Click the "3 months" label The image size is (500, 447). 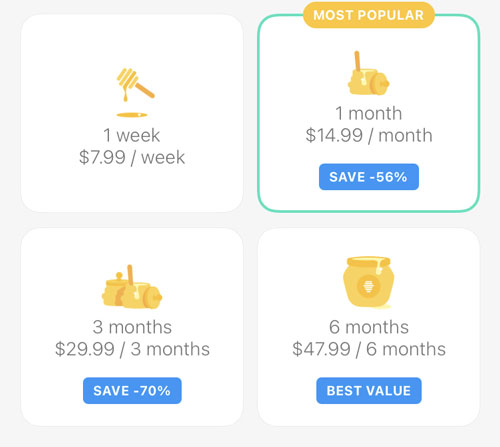(132, 327)
